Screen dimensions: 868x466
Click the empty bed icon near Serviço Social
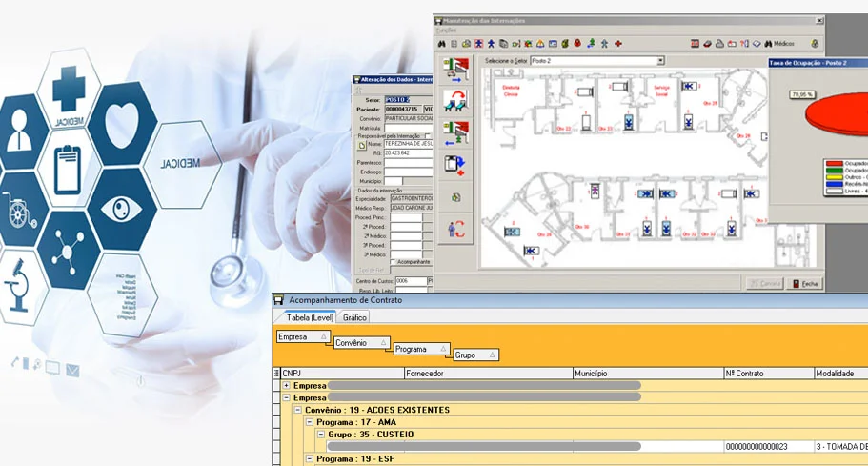point(619,87)
